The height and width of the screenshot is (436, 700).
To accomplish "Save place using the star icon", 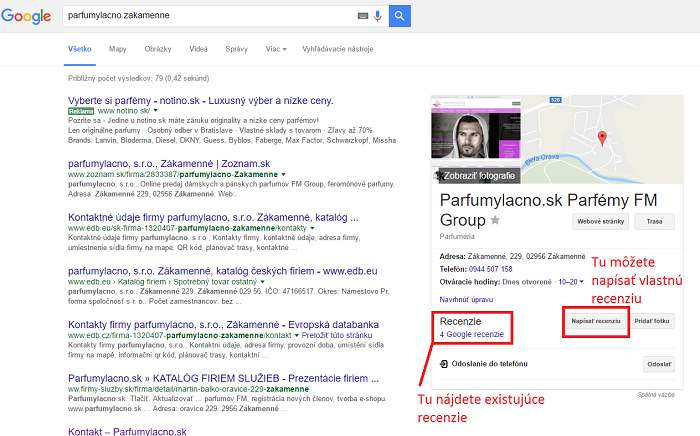I will tap(495, 220).
